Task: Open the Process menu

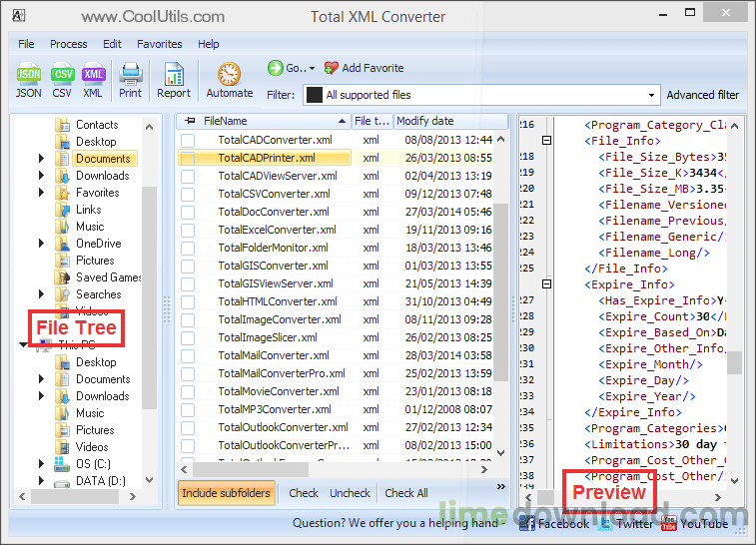Action: 69,44
